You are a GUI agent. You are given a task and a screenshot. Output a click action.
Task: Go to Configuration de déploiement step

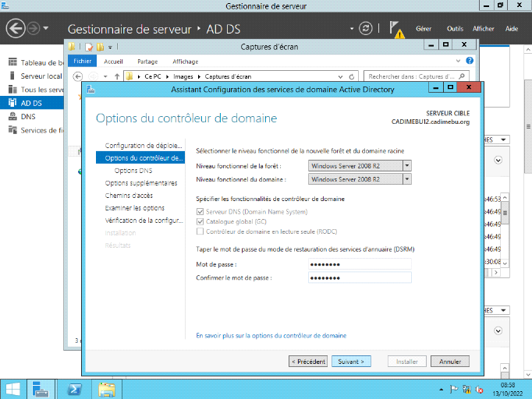(144, 146)
